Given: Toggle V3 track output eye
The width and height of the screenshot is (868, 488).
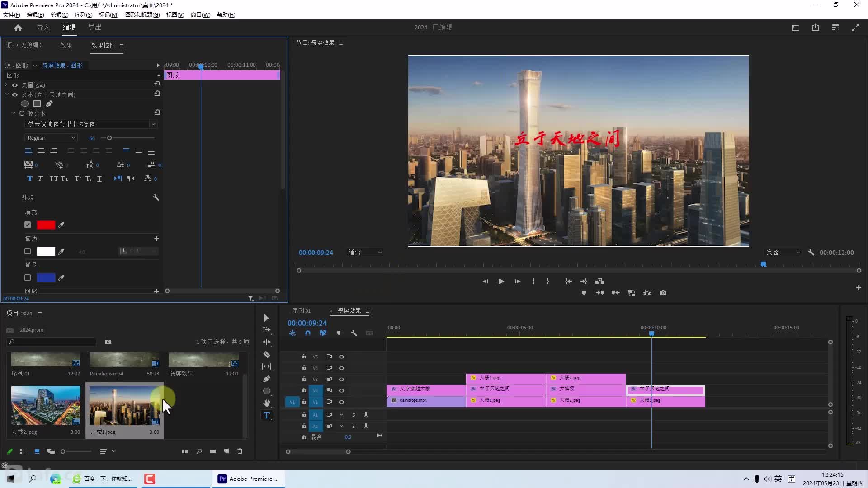Looking at the screenshot, I should click(x=342, y=379).
